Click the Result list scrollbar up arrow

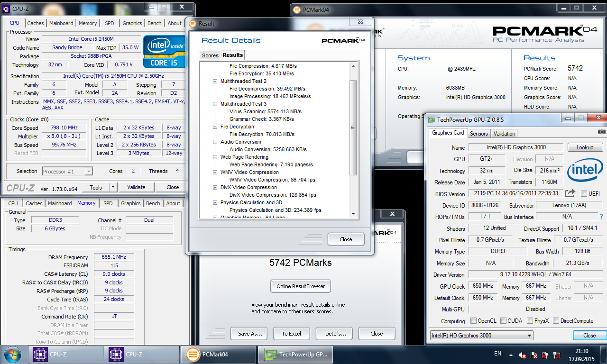(353, 65)
